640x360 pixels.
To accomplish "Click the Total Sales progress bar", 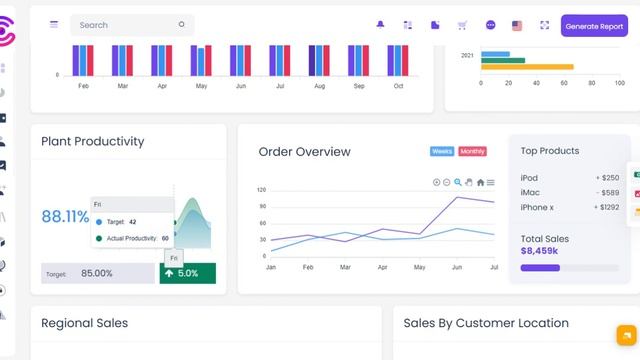I will coord(569,268).
